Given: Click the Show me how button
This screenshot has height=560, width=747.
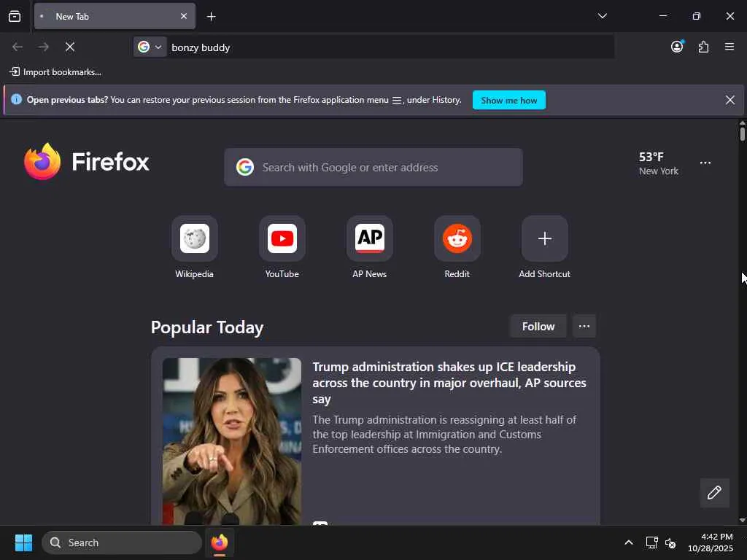Looking at the screenshot, I should [x=508, y=100].
